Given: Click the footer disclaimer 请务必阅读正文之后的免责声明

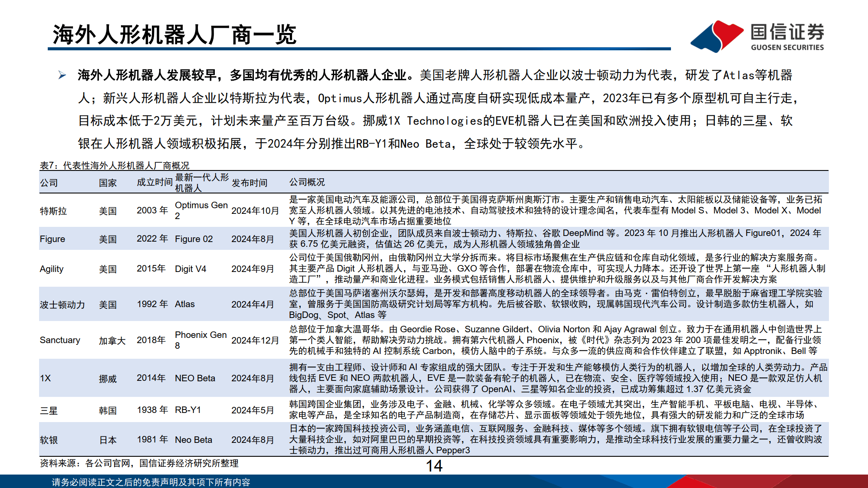Looking at the screenshot, I should coord(151,482).
